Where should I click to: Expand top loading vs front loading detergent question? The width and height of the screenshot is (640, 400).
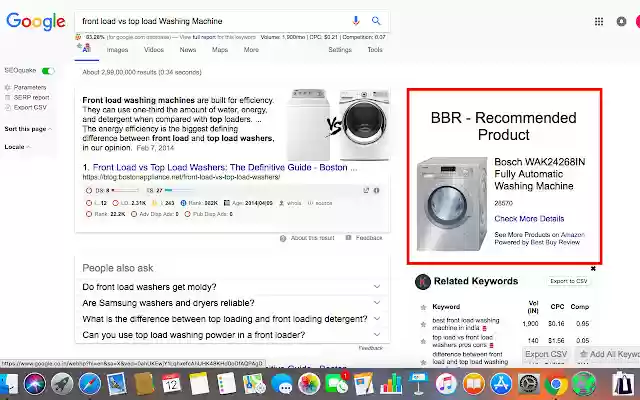pyautogui.click(x=232, y=319)
